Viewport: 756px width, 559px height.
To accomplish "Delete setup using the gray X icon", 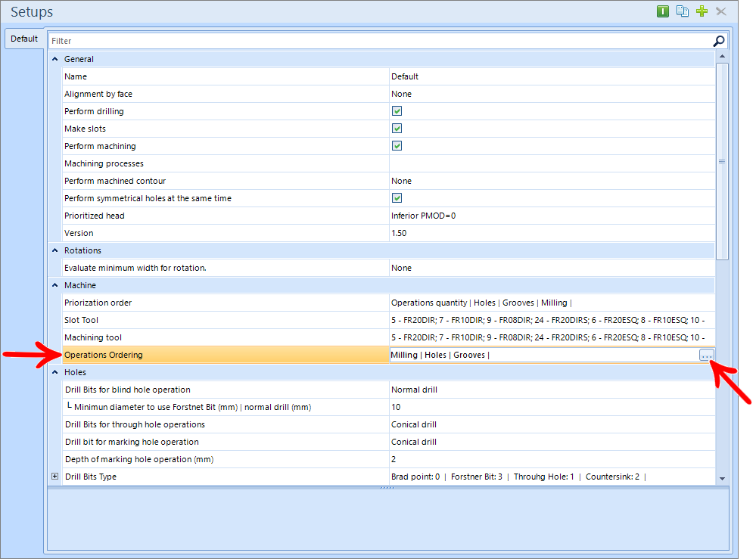I will point(720,11).
